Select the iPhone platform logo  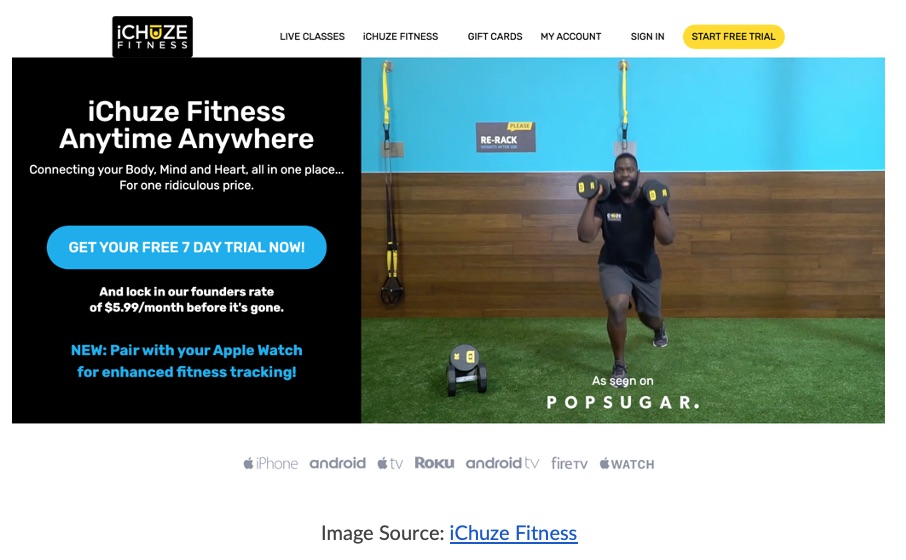click(270, 463)
